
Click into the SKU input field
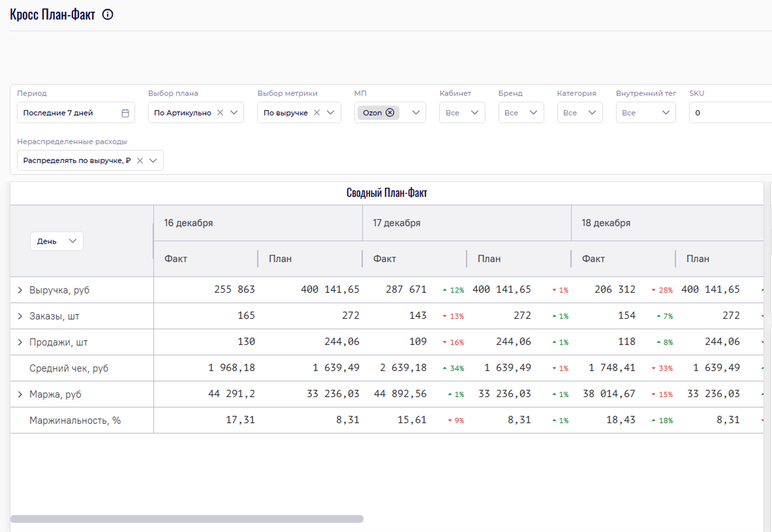tap(731, 113)
